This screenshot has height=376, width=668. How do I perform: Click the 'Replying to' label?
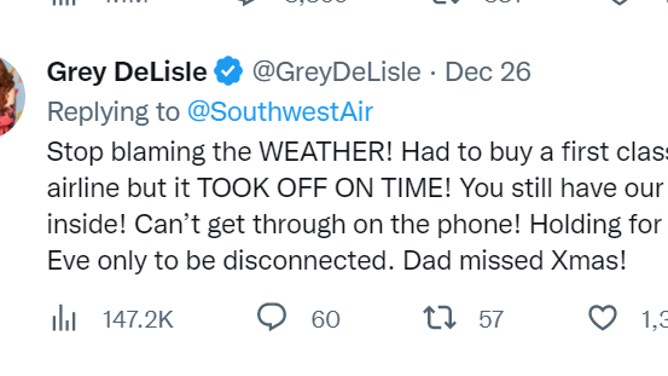[x=113, y=112]
